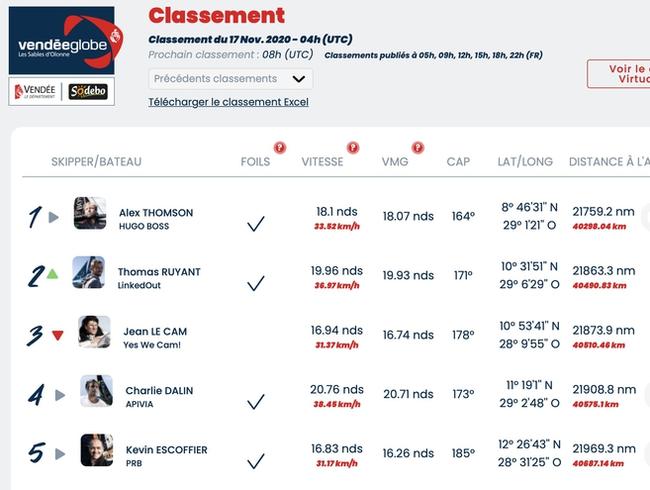Screen dimensions: 650x490
Task: Open the VITESSE help question mark
Action: coord(353,148)
